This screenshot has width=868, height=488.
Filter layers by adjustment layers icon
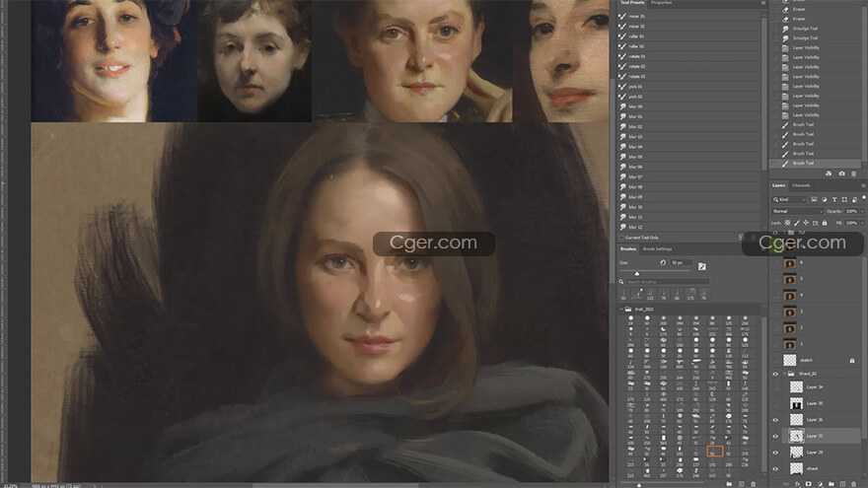coord(825,200)
